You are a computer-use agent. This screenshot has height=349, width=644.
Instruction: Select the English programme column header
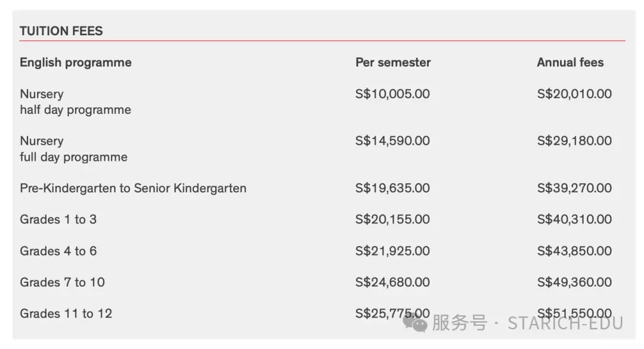tap(76, 63)
